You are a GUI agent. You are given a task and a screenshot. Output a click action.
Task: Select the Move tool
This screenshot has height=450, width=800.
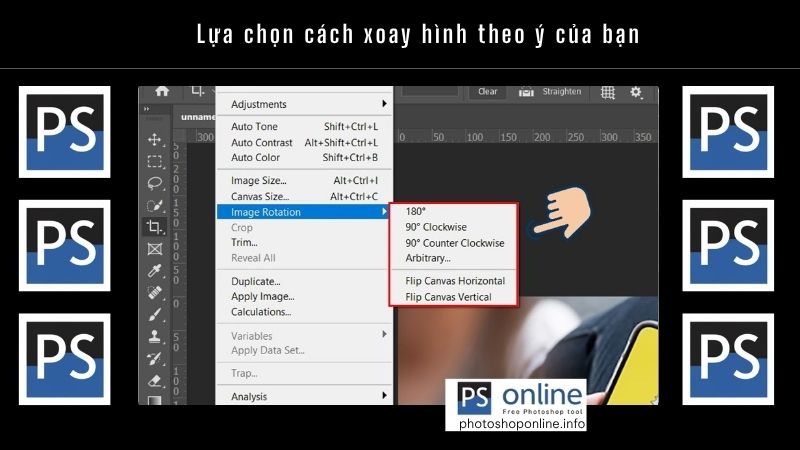pyautogui.click(x=155, y=140)
